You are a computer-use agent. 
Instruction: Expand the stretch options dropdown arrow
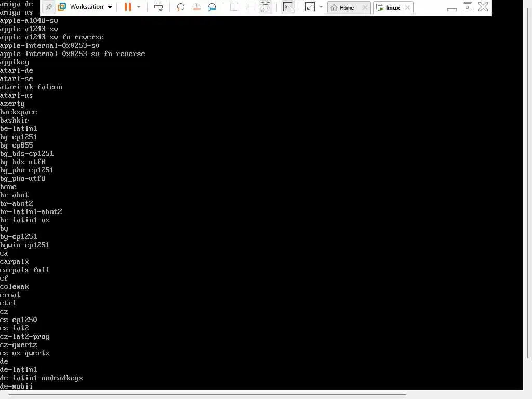(x=321, y=6)
